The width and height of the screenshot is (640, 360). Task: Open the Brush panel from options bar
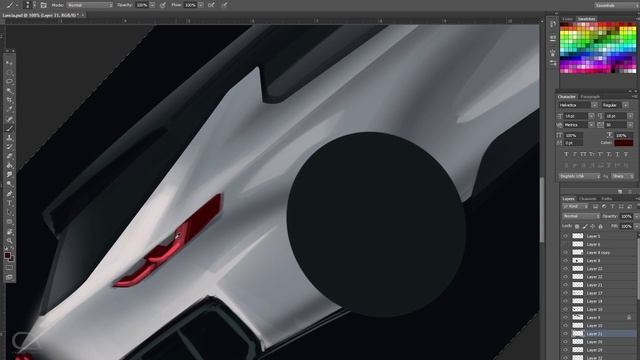point(43,5)
